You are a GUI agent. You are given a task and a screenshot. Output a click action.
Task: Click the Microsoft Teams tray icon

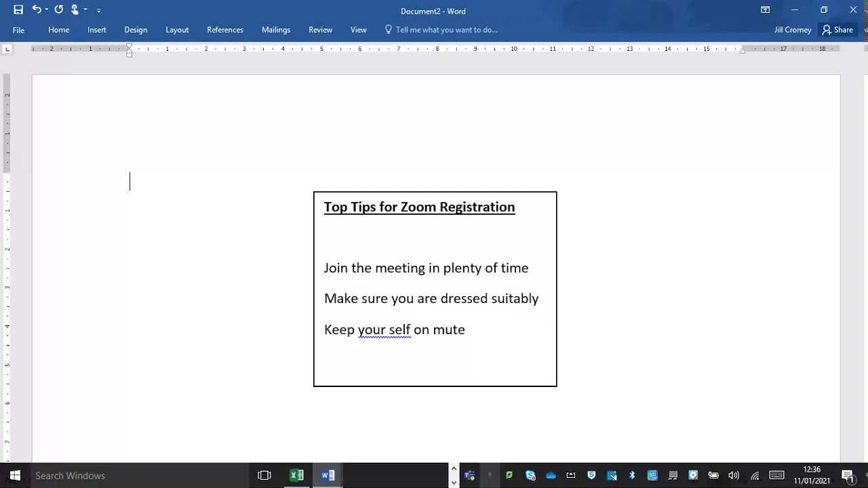point(469,475)
